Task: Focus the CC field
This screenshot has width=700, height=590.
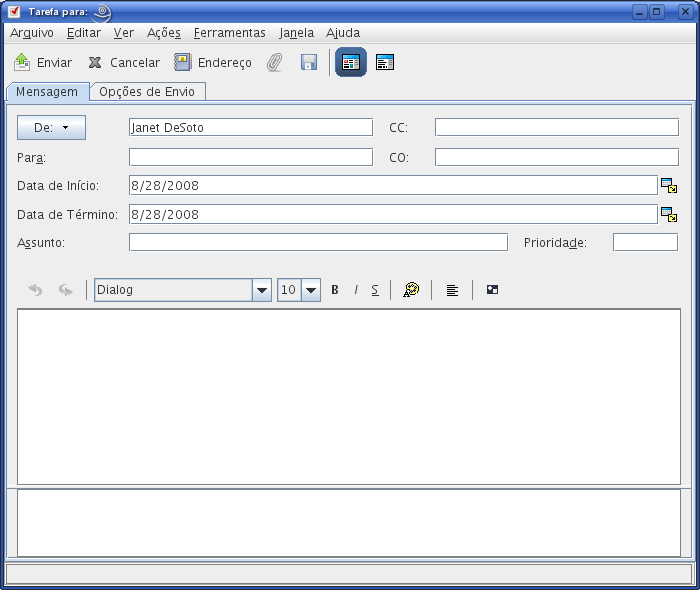Action: pos(557,127)
